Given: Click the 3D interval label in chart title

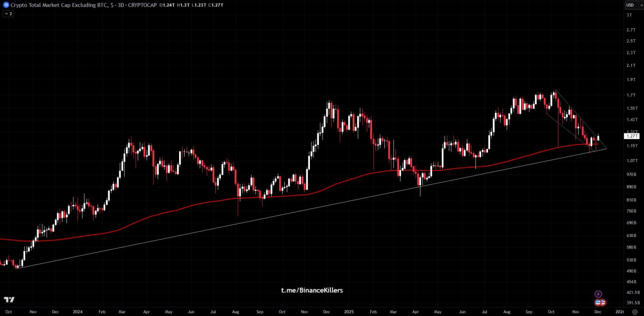Looking at the screenshot, I should coord(121,5).
